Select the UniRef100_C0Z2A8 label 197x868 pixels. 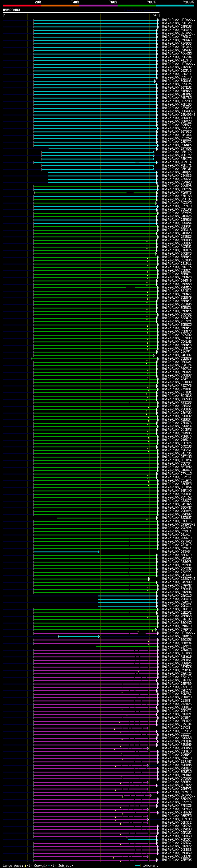177,101
